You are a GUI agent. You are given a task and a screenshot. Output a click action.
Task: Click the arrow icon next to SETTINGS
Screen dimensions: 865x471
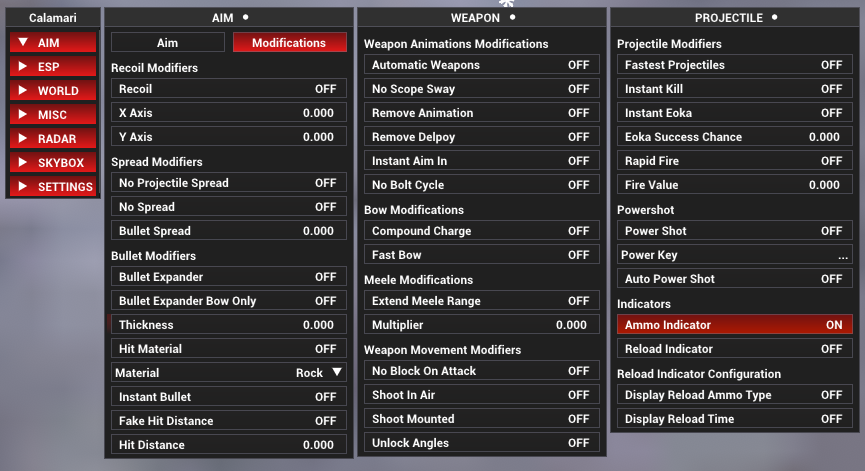point(23,187)
